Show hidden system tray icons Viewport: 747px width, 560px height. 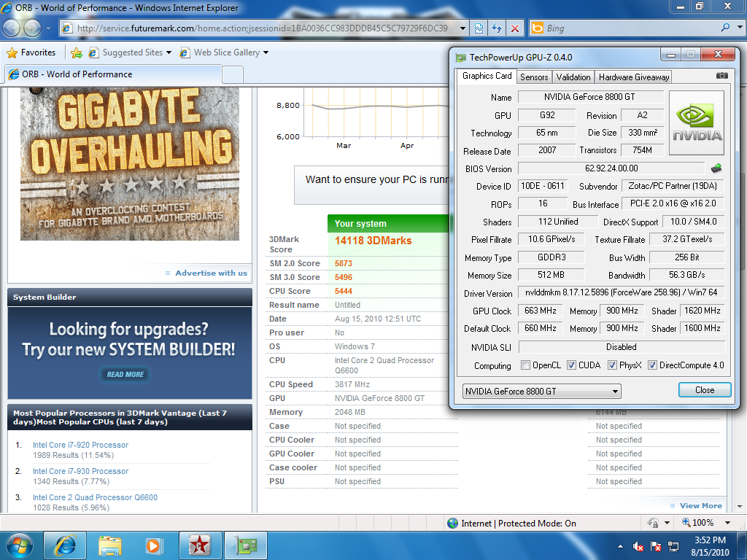coord(620,546)
